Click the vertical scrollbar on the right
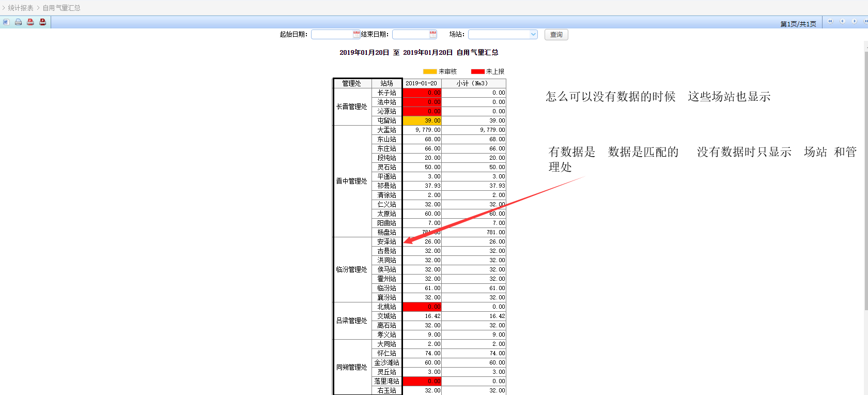 tap(866, 181)
